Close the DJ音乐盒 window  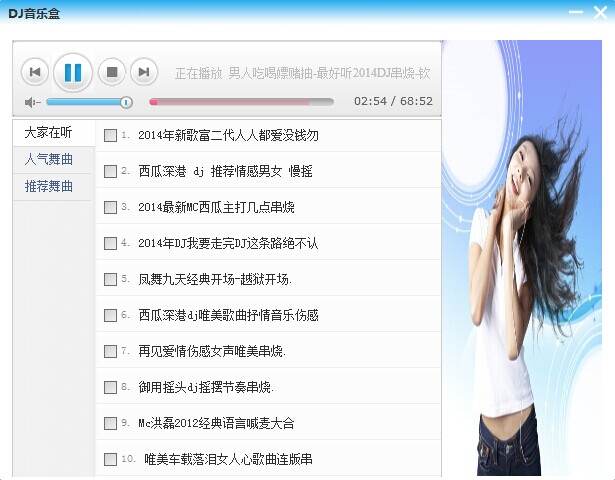click(599, 11)
